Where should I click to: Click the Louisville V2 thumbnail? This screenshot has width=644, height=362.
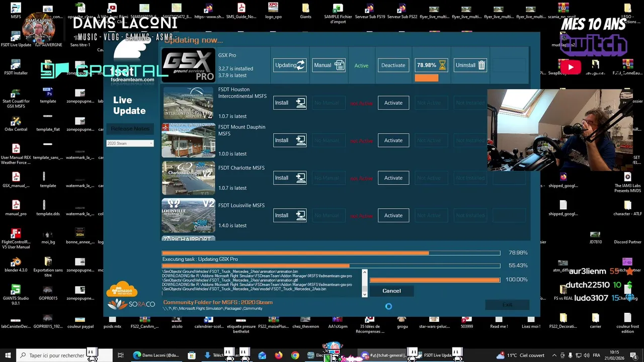click(x=188, y=215)
